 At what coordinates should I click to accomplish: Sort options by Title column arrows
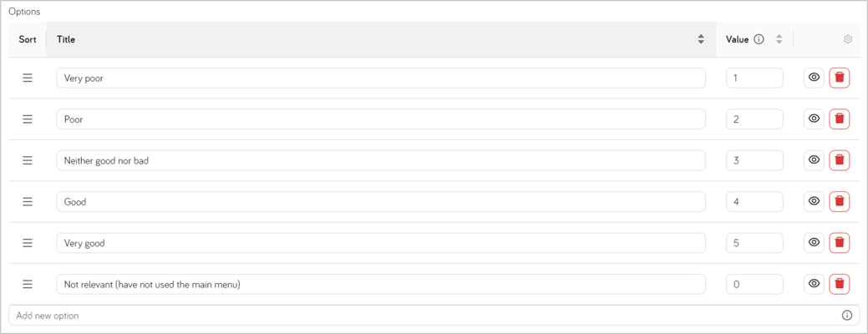tap(701, 39)
